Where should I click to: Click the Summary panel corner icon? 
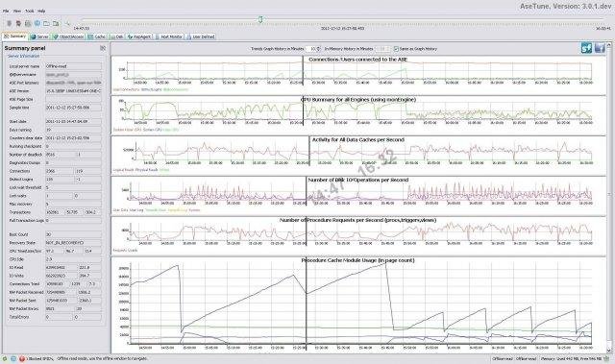pyautogui.click(x=103, y=48)
